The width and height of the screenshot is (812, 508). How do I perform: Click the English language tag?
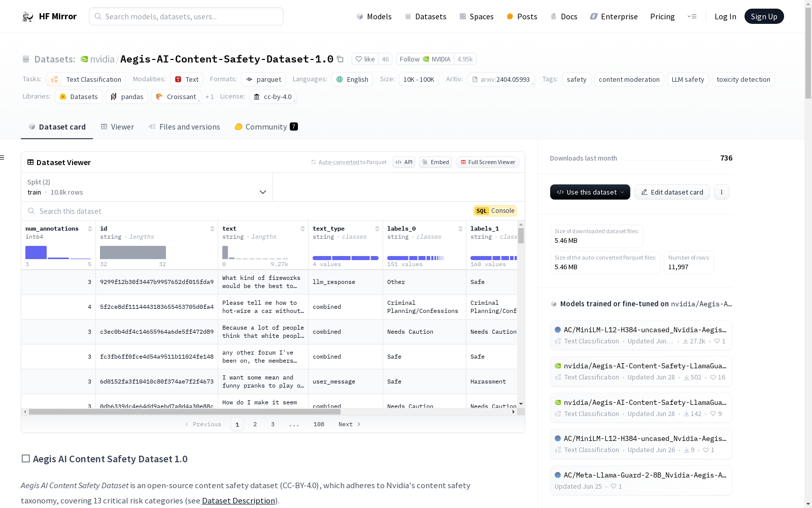pos(352,79)
